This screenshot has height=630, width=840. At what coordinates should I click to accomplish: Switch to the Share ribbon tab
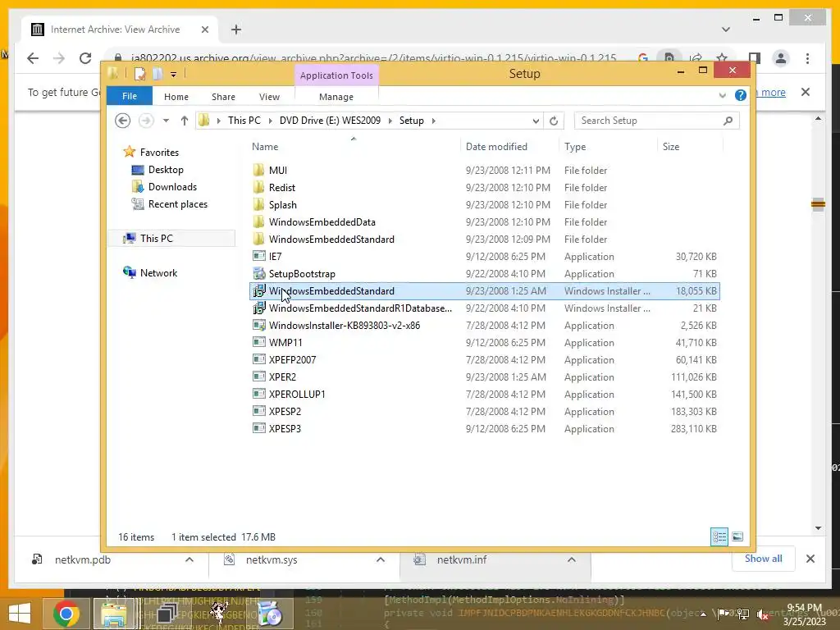223,97
